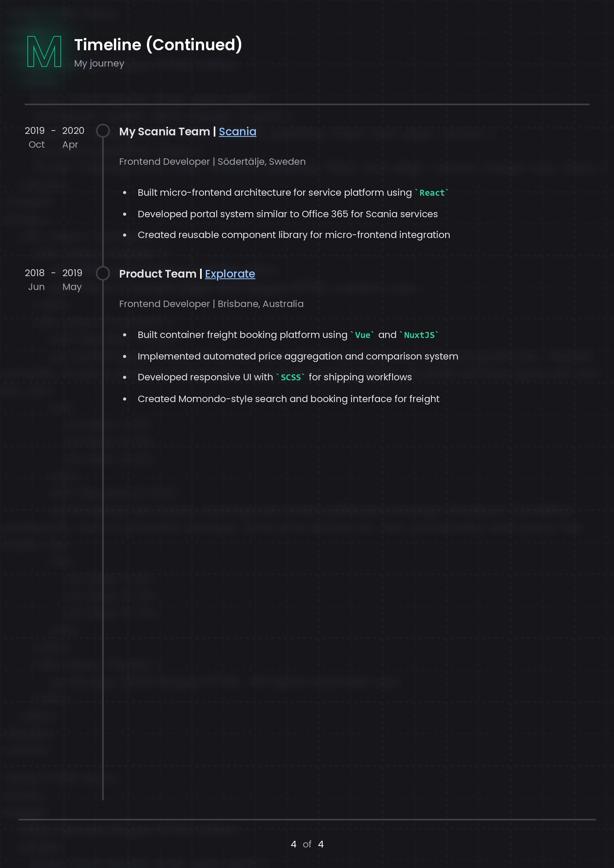Click the green M logo
614x868 pixels.
click(x=44, y=52)
